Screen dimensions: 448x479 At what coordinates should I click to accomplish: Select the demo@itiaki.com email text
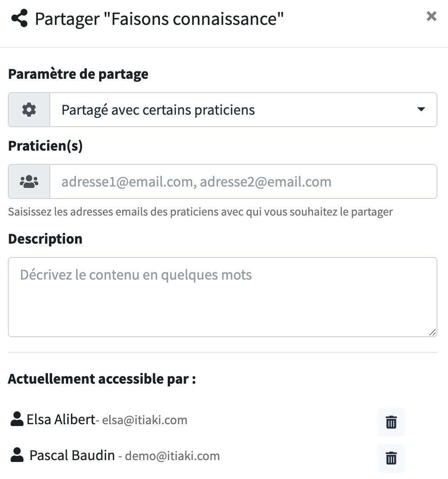pos(172,456)
